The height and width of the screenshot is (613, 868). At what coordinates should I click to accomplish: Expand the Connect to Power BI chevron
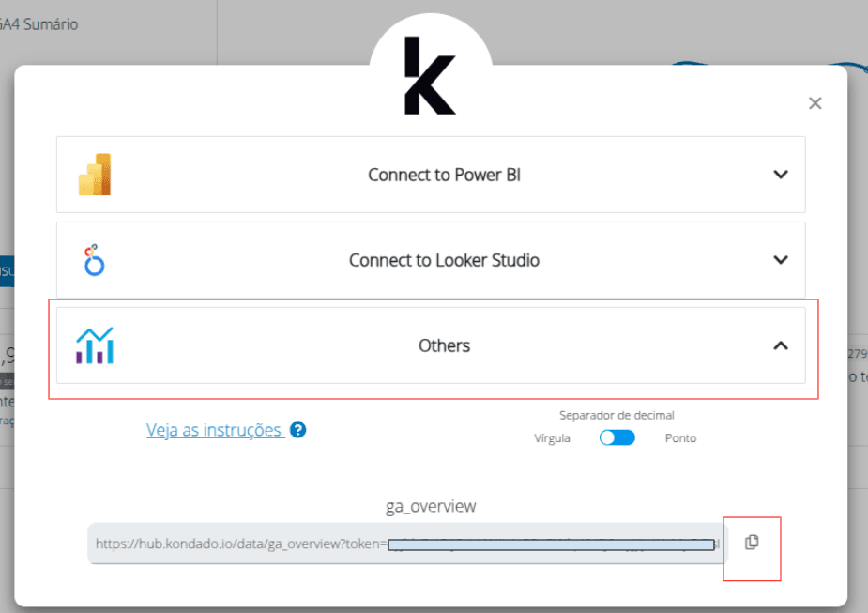click(x=780, y=175)
